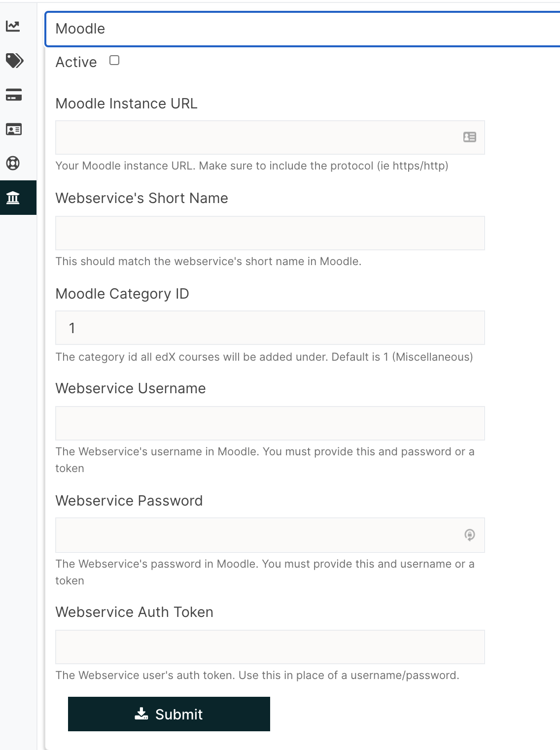Submit the Moodle configuration form
Viewport: 560px width, 750px height.
(x=169, y=714)
